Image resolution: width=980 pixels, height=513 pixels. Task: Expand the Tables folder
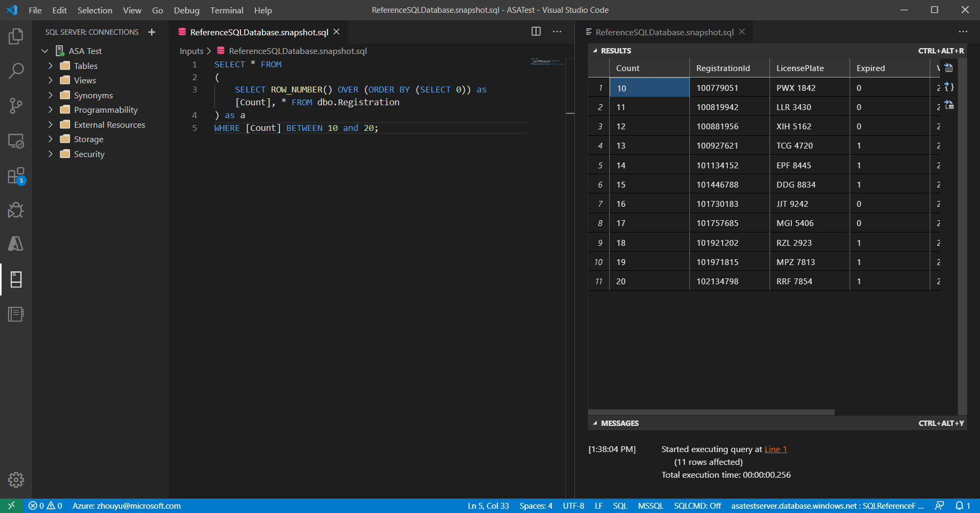click(x=51, y=65)
